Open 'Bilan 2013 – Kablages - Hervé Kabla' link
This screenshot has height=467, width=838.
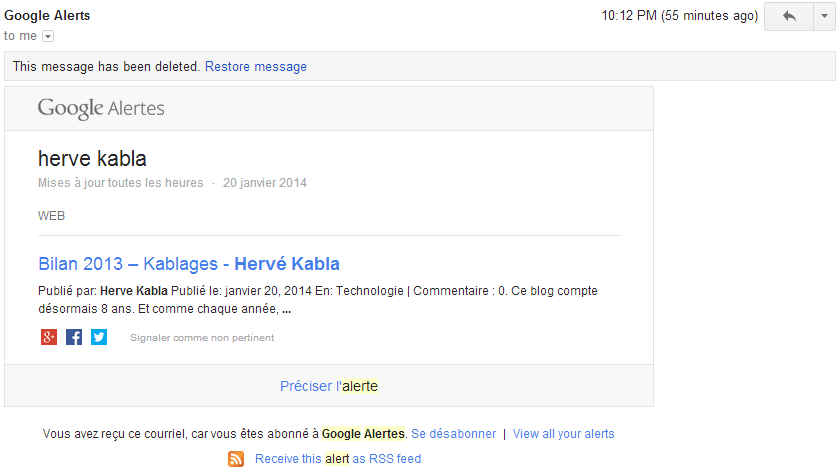[189, 264]
